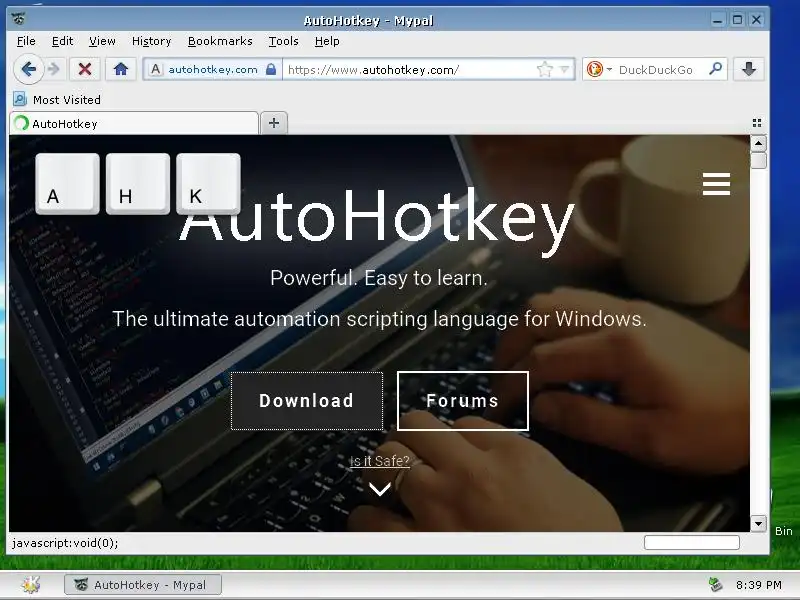This screenshot has width=800, height=600.
Task: Open the Help menu
Action: coord(327,41)
